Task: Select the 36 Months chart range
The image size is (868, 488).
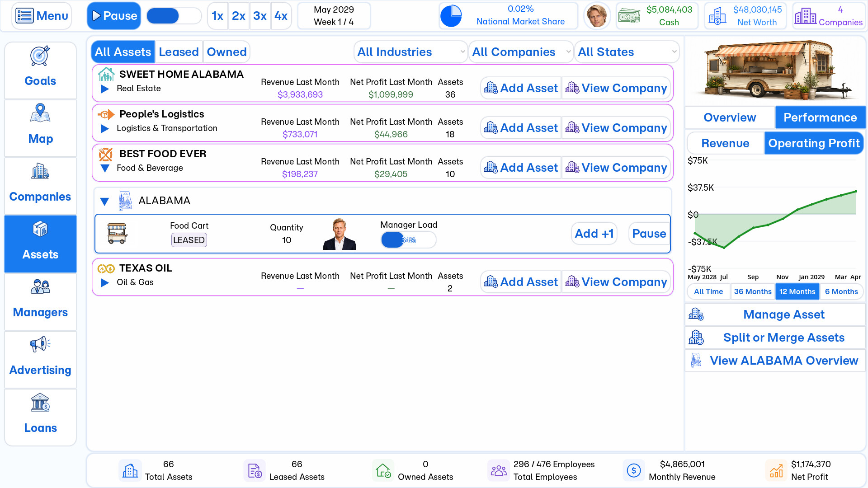Action: [753, 291]
